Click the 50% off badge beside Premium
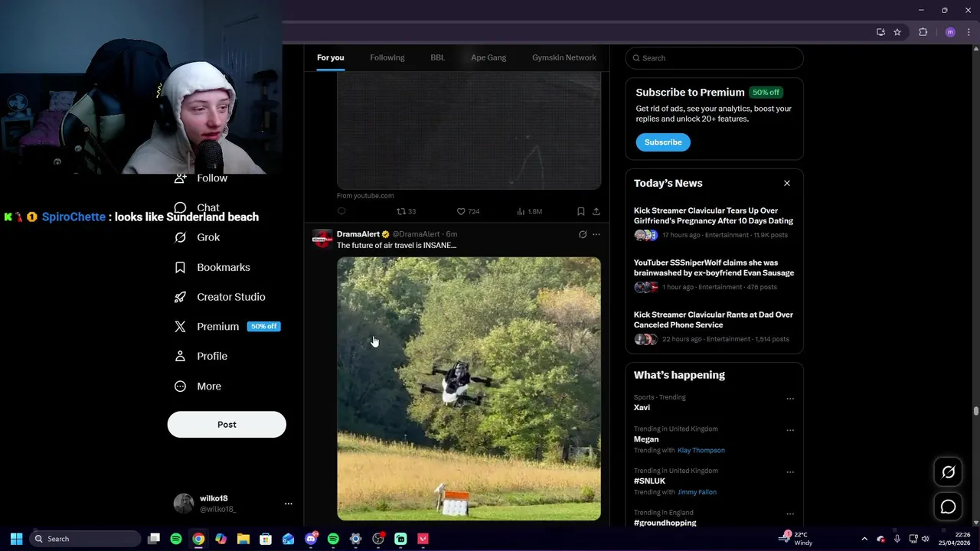Viewport: 980px width, 551px height. click(263, 326)
